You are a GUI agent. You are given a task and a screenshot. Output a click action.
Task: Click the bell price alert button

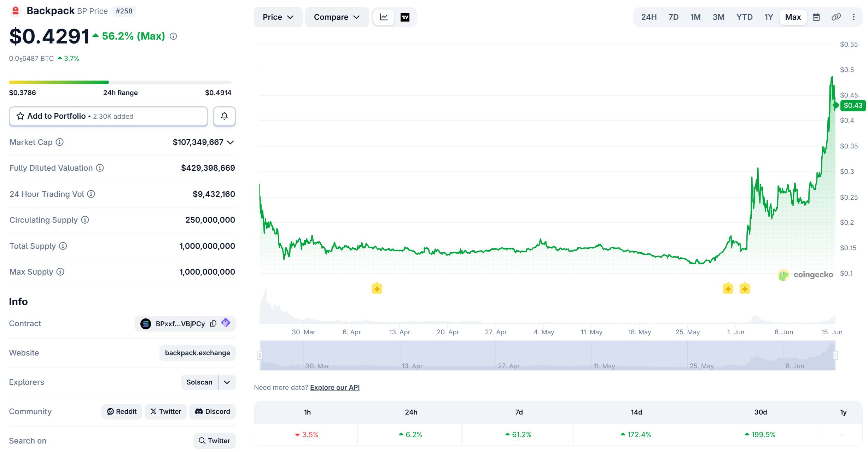(224, 116)
